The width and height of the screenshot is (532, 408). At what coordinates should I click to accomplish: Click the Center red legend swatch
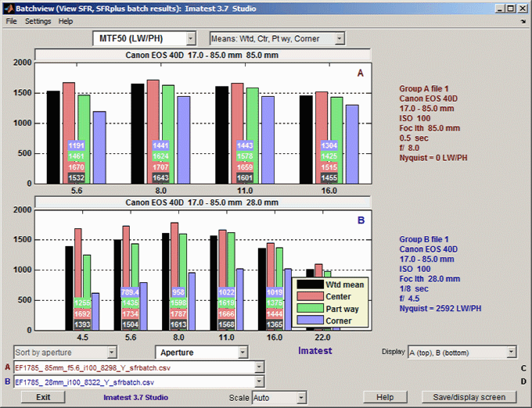point(310,296)
